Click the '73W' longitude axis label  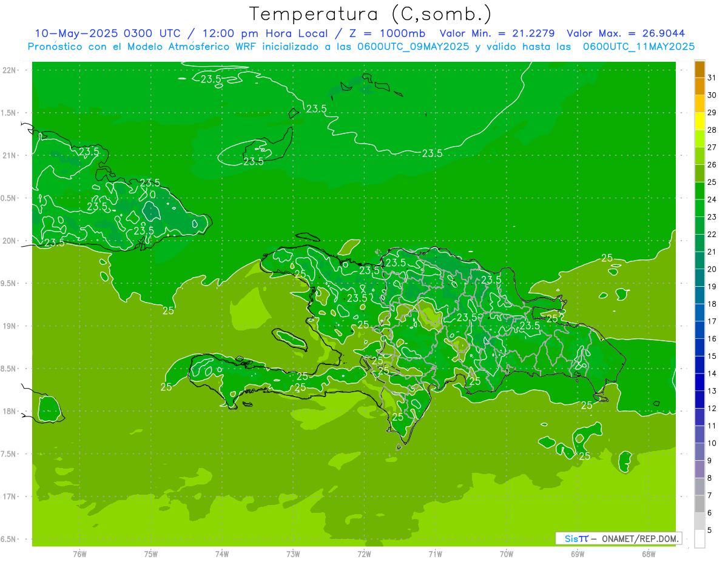[293, 554]
